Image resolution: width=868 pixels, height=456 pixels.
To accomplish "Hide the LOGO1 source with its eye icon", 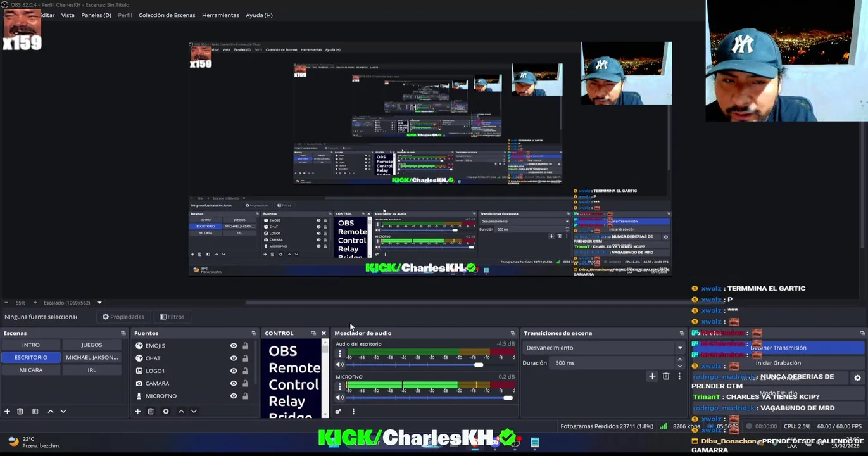I will 234,370.
